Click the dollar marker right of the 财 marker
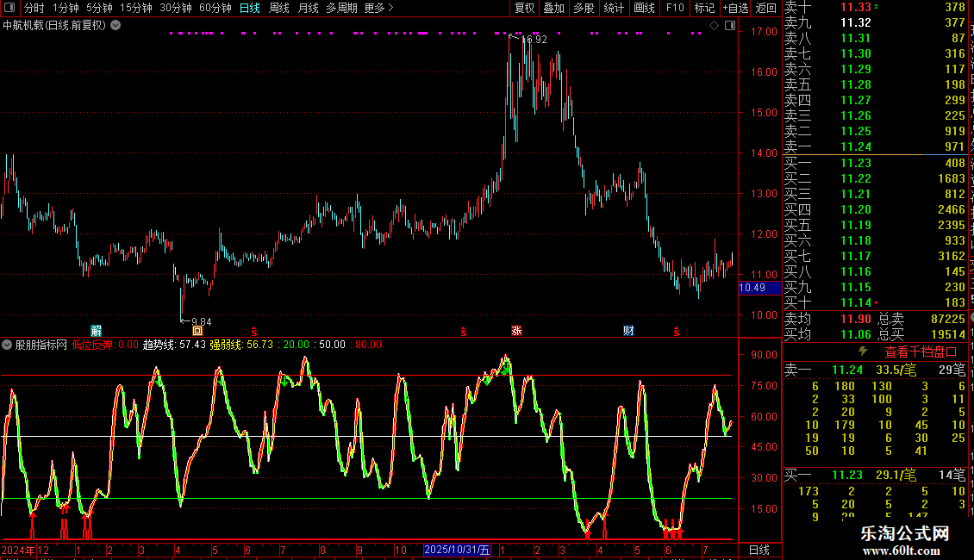 tap(677, 333)
